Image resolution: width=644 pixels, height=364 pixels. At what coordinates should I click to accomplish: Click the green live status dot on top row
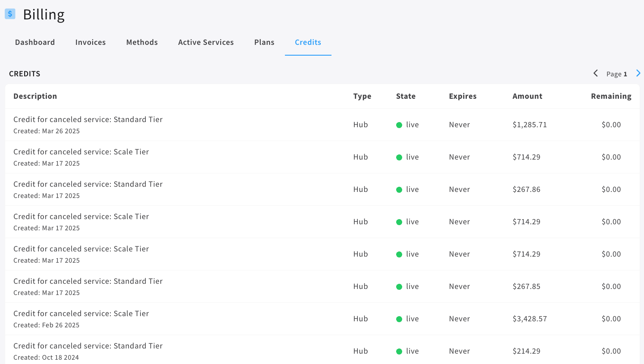(399, 125)
